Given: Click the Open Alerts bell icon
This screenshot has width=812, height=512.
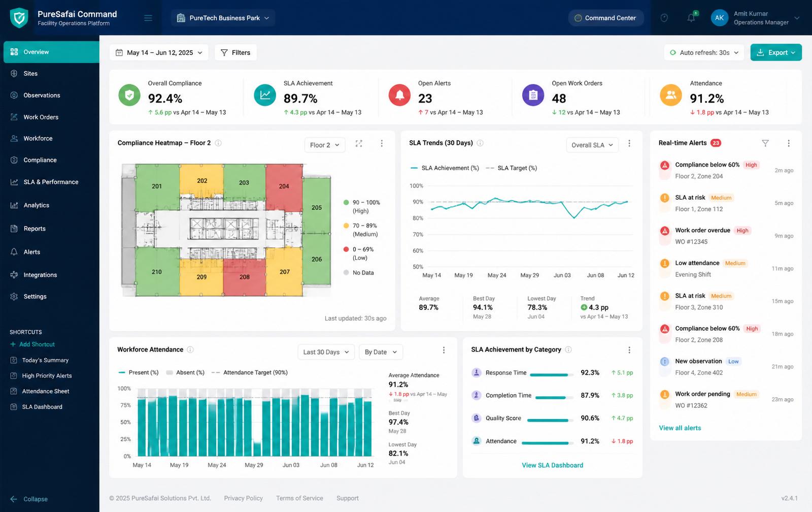Looking at the screenshot, I should [399, 95].
